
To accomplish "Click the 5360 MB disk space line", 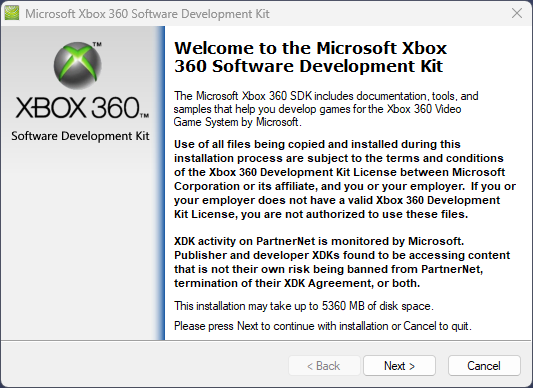I will click(304, 306).
